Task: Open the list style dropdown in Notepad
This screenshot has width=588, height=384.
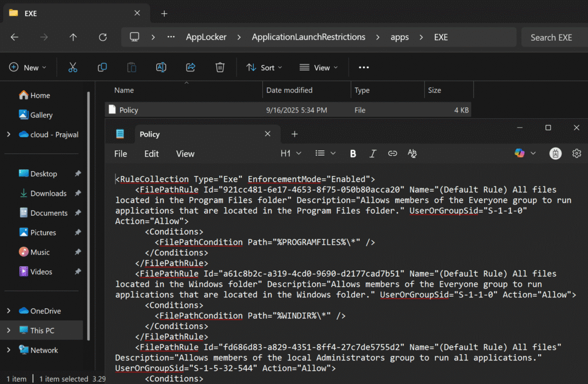Action: 325,153
